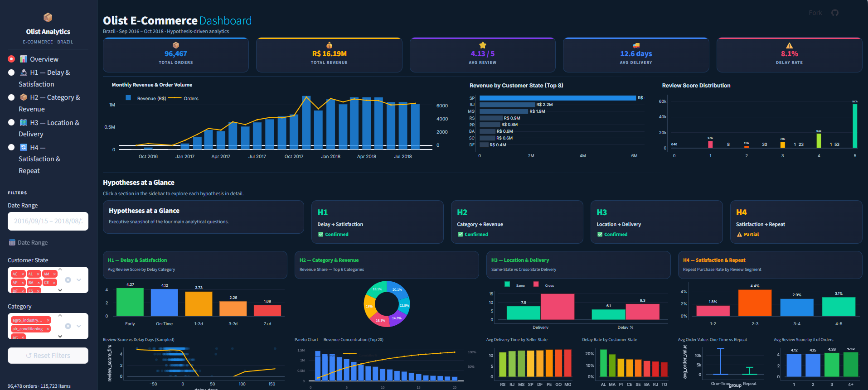The height and width of the screenshot is (390, 868).
Task: Click the Fork link
Action: pyautogui.click(x=815, y=13)
